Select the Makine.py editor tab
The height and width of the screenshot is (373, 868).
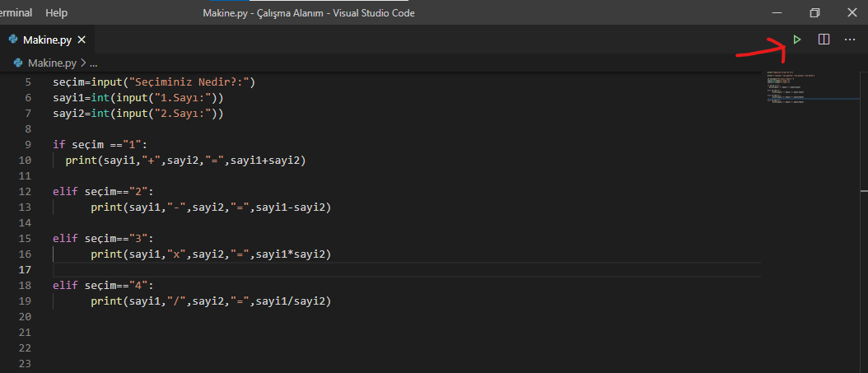[47, 40]
